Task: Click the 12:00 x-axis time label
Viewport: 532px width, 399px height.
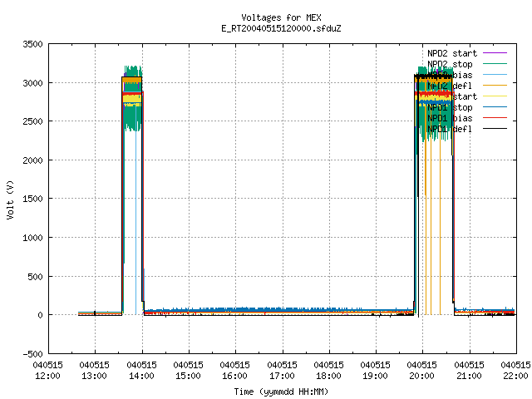Action: (48, 377)
